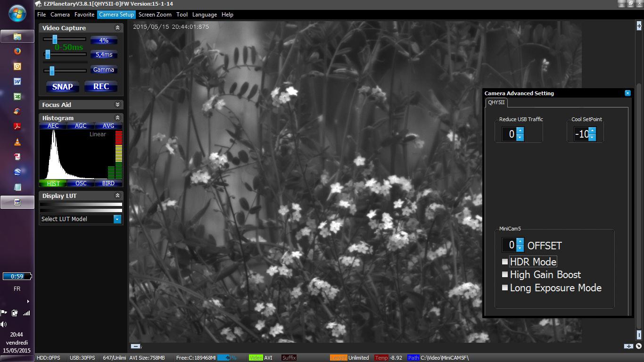Close the Camera Advanced Setting panel

point(627,93)
